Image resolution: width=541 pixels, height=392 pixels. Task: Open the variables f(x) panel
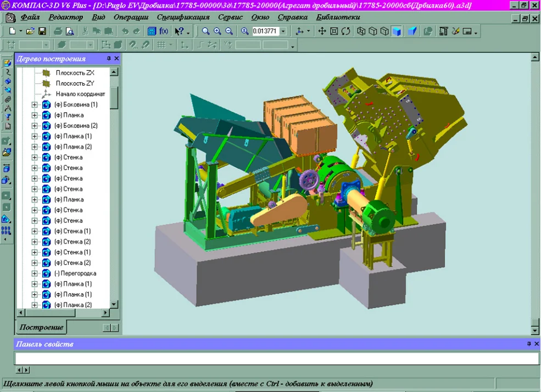point(164,31)
